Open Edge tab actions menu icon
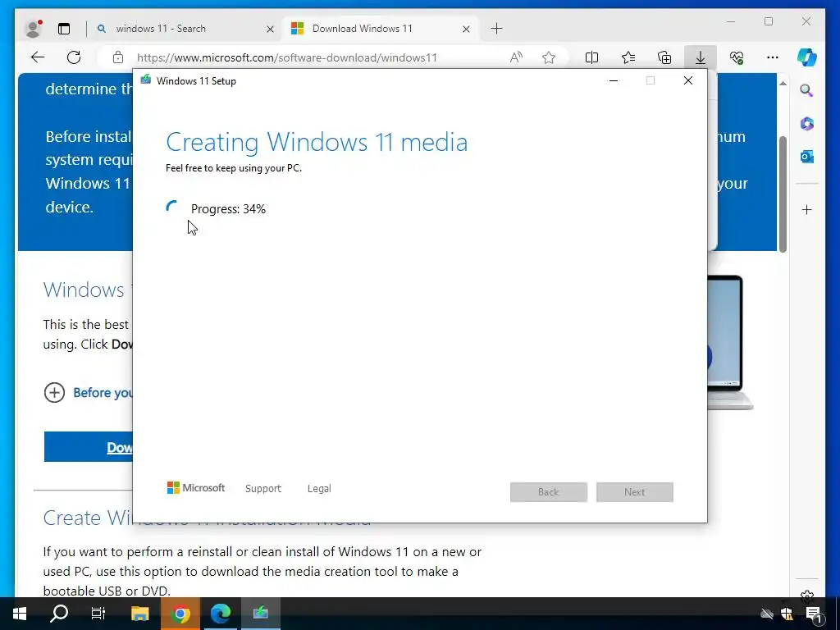 point(64,29)
